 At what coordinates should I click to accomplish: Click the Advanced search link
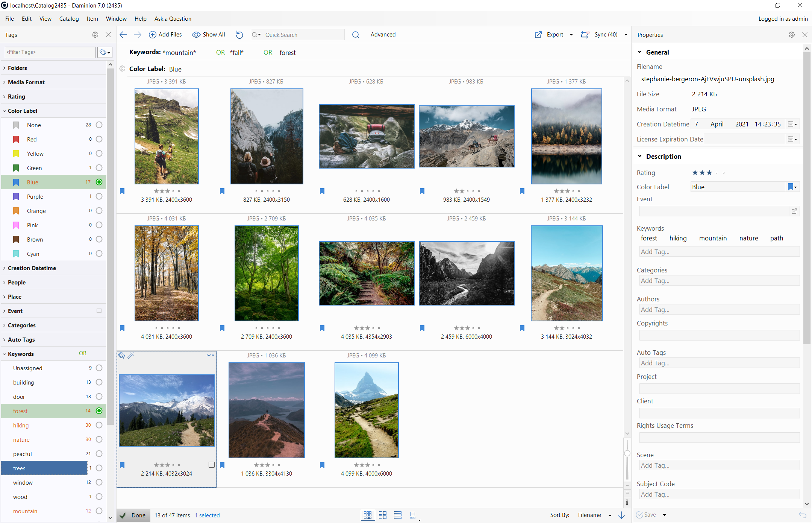[383, 35]
